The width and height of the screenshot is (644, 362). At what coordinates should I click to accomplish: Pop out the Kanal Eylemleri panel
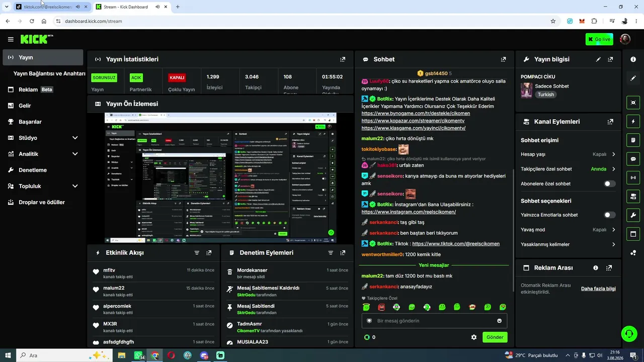[x=610, y=122]
